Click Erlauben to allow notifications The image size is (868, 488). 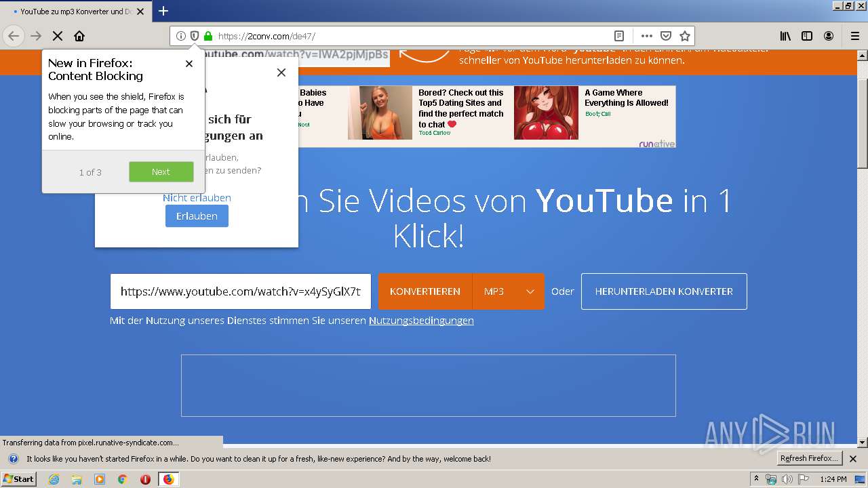tap(197, 216)
